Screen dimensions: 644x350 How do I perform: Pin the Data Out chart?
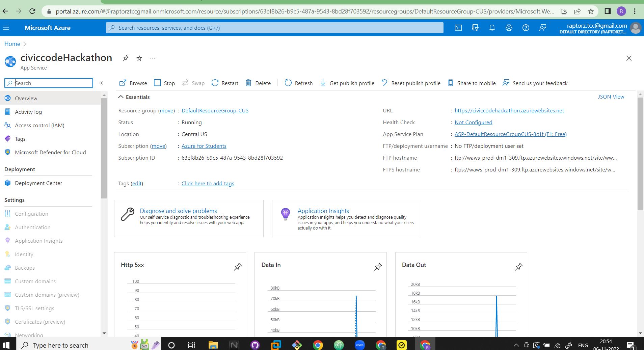(x=519, y=267)
